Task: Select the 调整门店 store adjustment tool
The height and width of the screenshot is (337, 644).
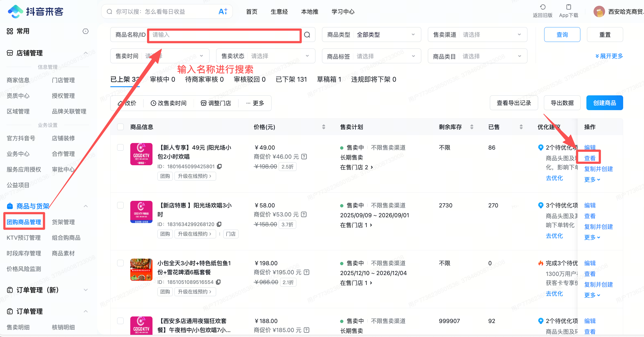Action: click(216, 103)
